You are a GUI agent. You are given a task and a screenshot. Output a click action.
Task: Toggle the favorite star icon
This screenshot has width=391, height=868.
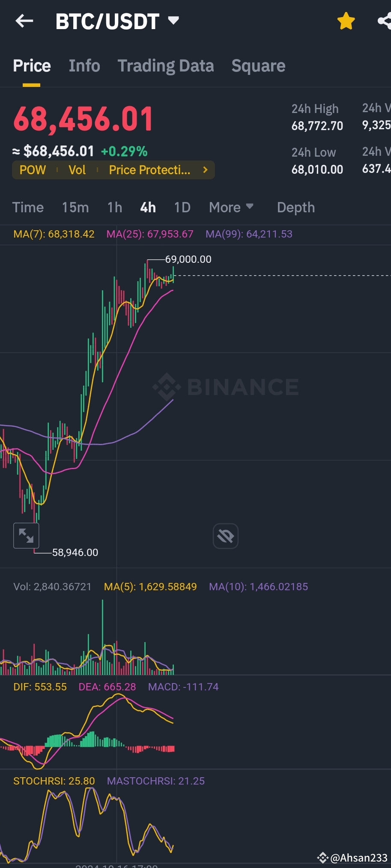click(346, 21)
